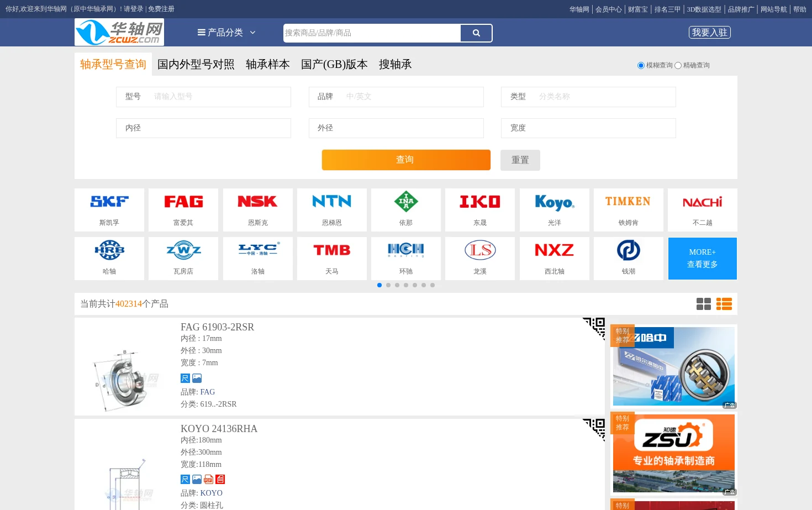Focus the 品牌 input field
This screenshot has height=510, width=812.
[x=396, y=97]
